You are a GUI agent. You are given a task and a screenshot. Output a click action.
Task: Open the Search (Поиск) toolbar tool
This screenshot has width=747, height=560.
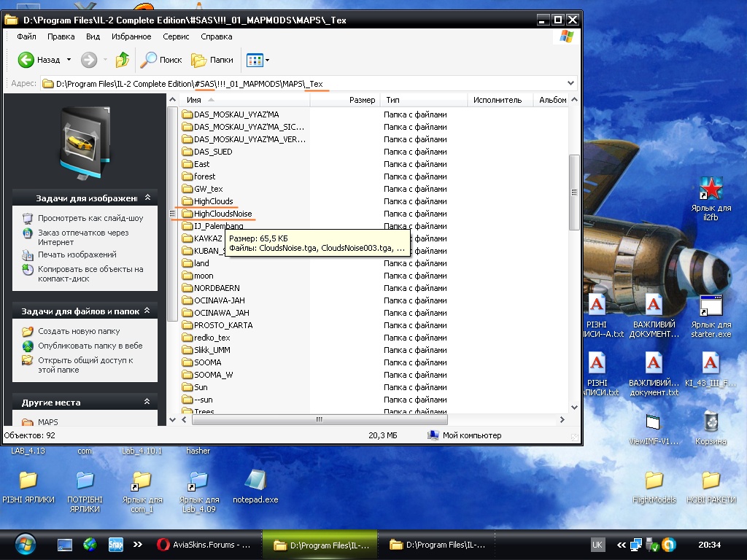pos(161,60)
